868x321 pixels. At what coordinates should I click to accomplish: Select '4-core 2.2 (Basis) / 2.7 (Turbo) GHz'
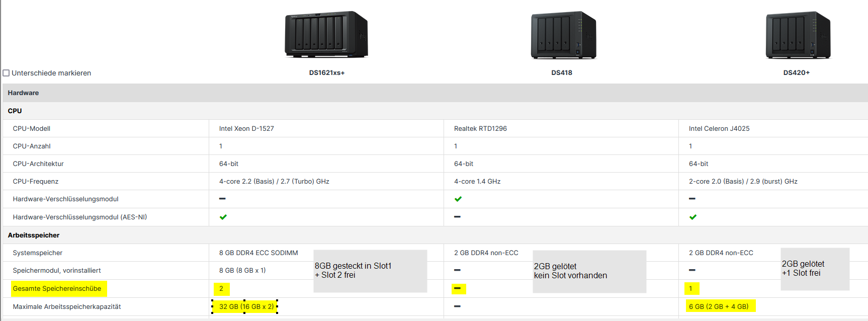(x=274, y=182)
